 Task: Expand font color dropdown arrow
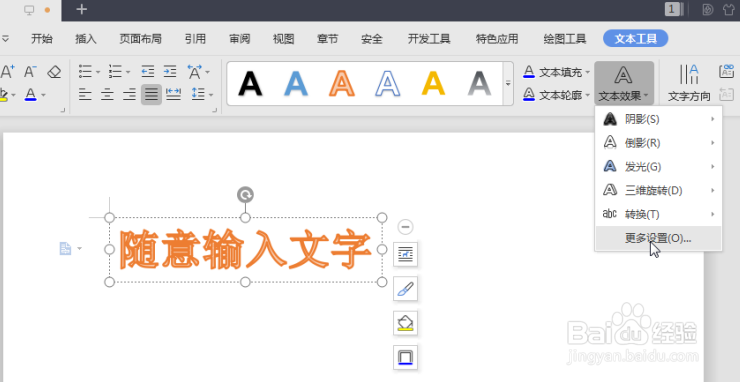click(x=43, y=95)
